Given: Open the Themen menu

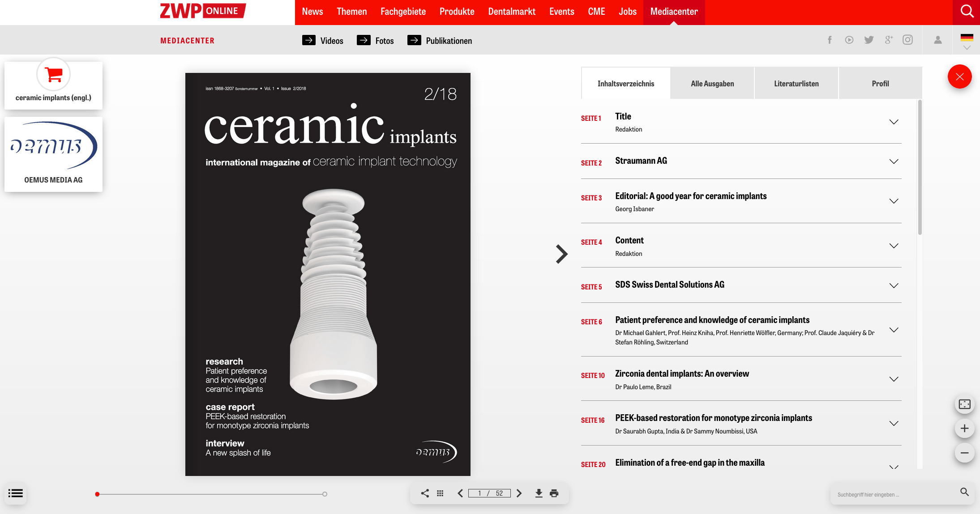Looking at the screenshot, I should (351, 12).
